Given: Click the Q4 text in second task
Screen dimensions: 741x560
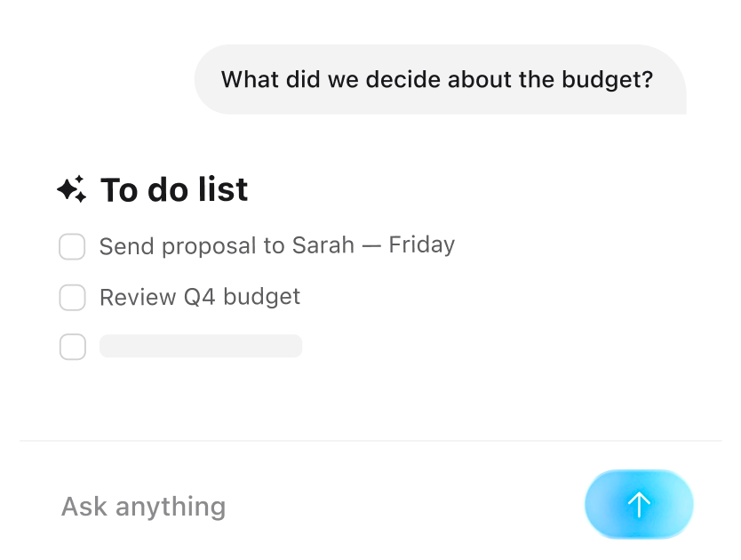Looking at the screenshot, I should point(199,298).
